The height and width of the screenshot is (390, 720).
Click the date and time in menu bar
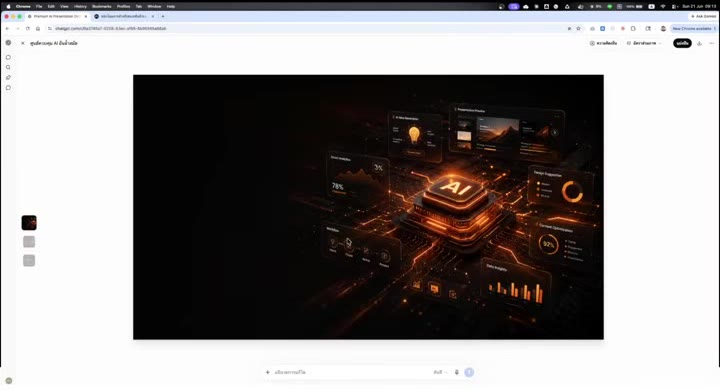(699, 6)
